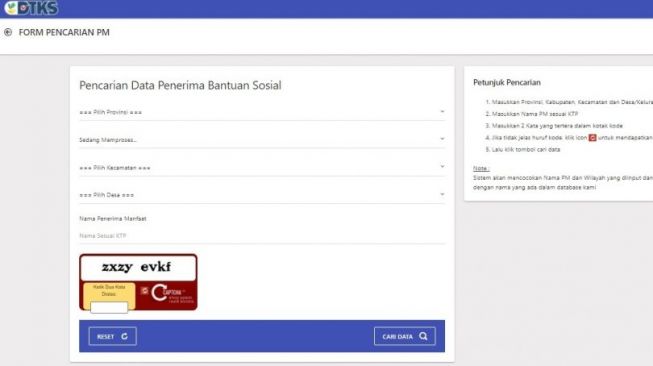Viewport: 653px width, 366px height.
Task: Click the captcha code input box
Action: point(109,308)
